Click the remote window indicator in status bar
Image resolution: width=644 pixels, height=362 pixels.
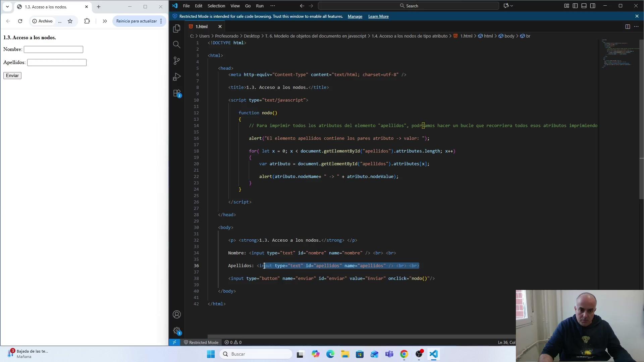point(174,342)
